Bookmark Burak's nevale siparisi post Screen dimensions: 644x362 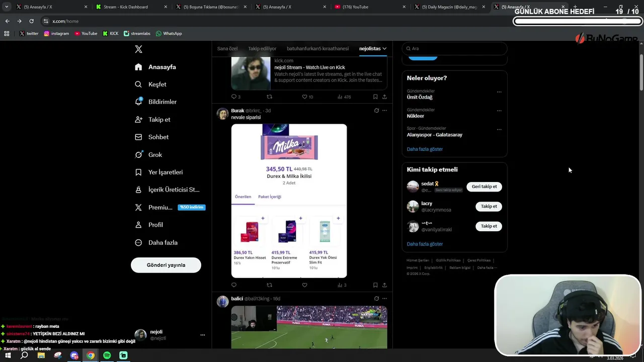click(x=375, y=285)
